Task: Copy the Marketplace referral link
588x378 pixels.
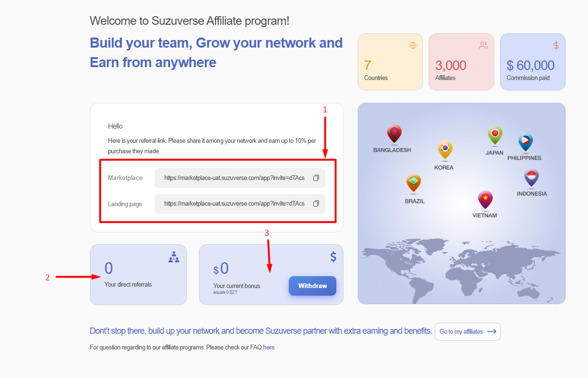Action: 316,178
